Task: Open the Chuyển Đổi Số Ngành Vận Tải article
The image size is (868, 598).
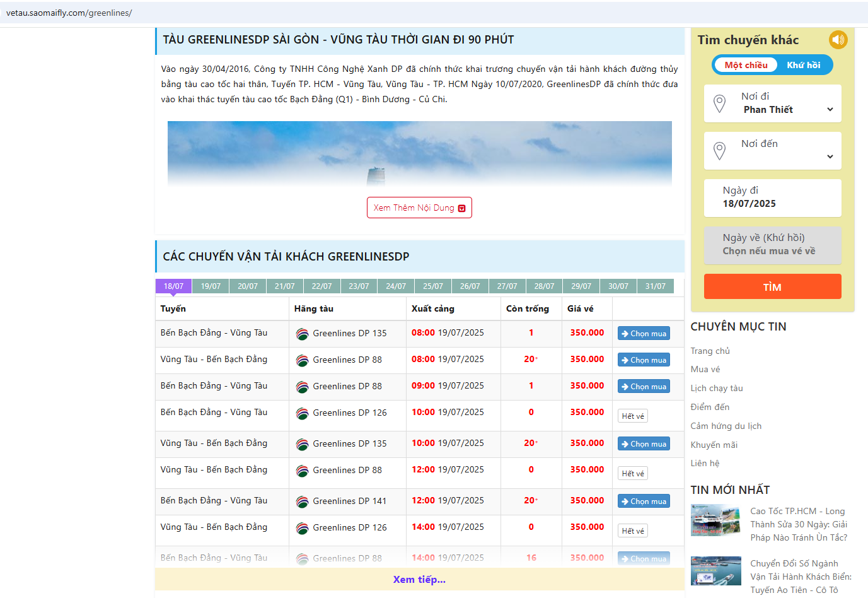Action: pyautogui.click(x=801, y=577)
